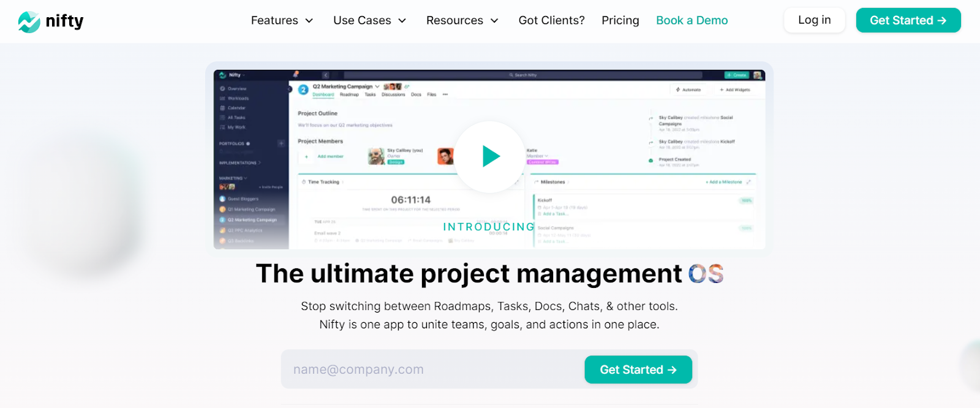Play the intro video with the play button
980x408 pixels.
[490, 156]
